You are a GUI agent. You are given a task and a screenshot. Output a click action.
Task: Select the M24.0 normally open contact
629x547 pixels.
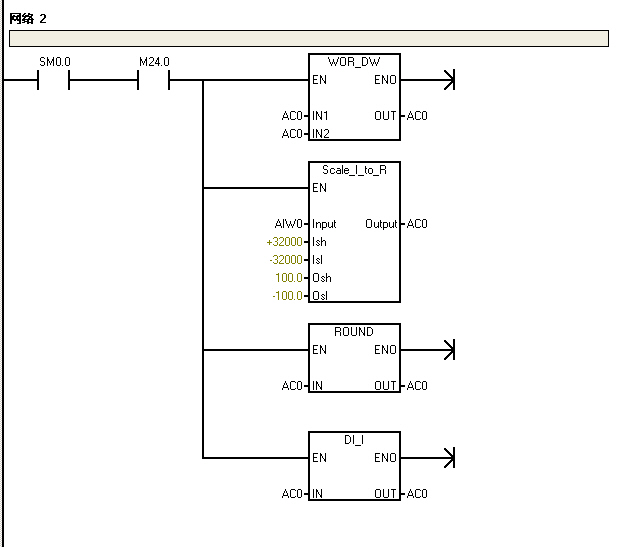coord(153,80)
